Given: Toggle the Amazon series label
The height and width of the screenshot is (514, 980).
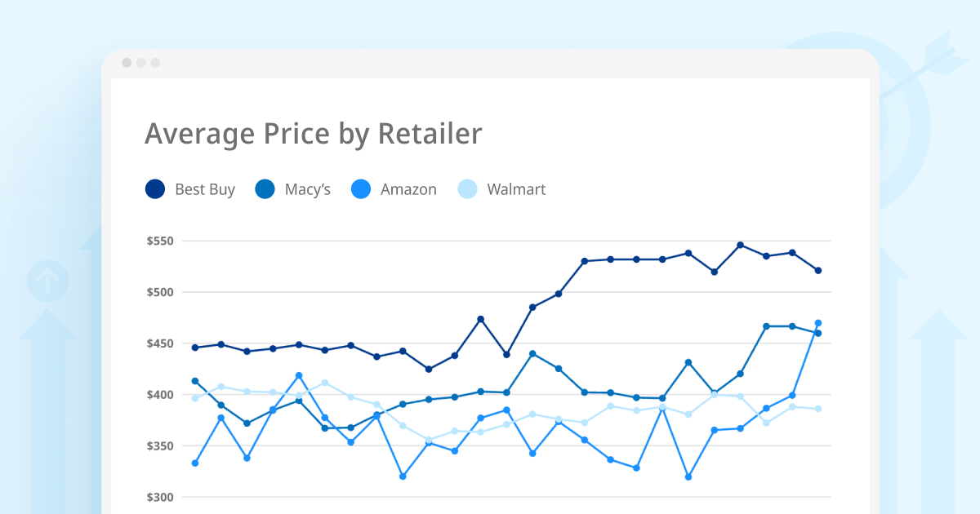Looking at the screenshot, I should [x=408, y=190].
